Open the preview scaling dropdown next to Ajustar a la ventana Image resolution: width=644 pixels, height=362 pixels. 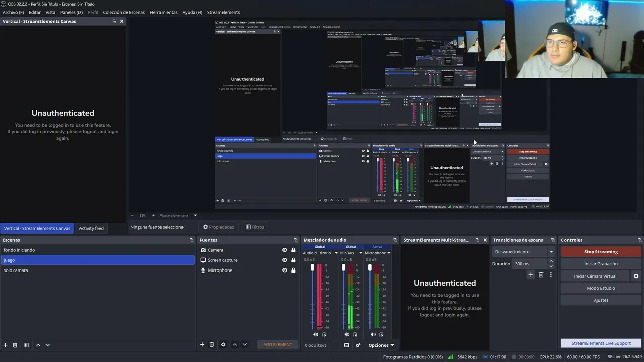tap(195, 215)
